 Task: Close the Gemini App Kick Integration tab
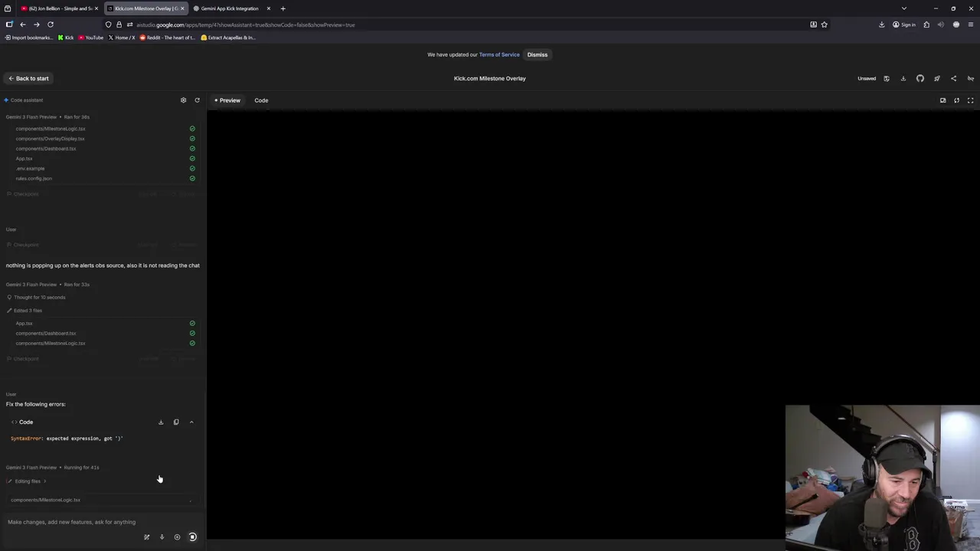(x=268, y=8)
